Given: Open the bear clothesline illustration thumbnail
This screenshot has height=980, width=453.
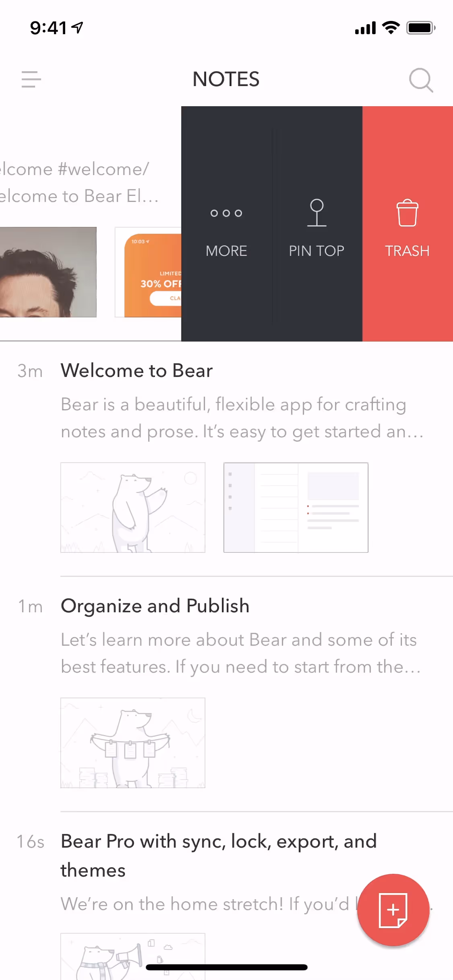Looking at the screenshot, I should tap(133, 743).
